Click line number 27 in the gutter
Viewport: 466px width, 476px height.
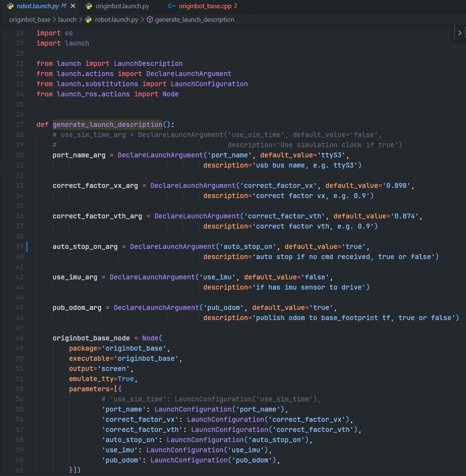click(19, 124)
